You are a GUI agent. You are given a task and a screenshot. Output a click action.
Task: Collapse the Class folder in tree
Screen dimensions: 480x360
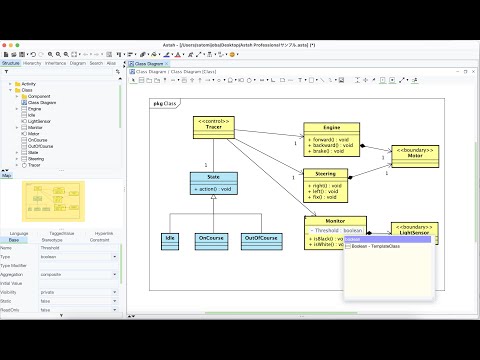[x=10, y=90]
